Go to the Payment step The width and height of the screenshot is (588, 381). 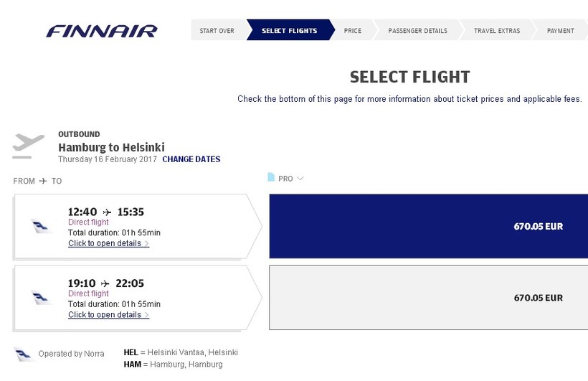click(x=560, y=31)
